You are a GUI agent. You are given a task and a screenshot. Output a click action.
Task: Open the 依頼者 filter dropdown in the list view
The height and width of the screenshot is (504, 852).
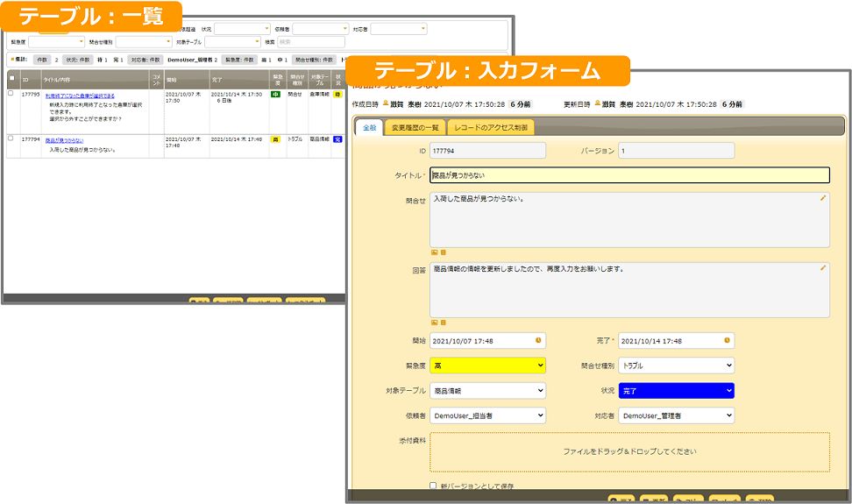(320, 29)
